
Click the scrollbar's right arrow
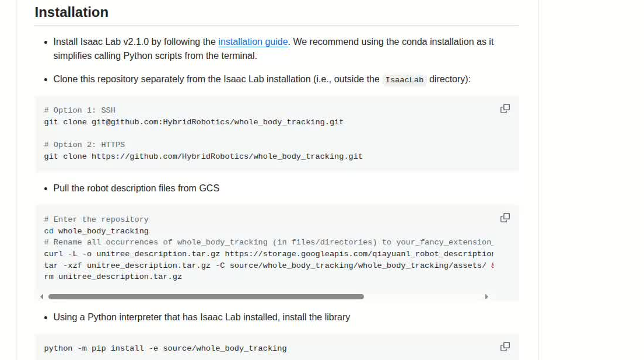tap(487, 296)
